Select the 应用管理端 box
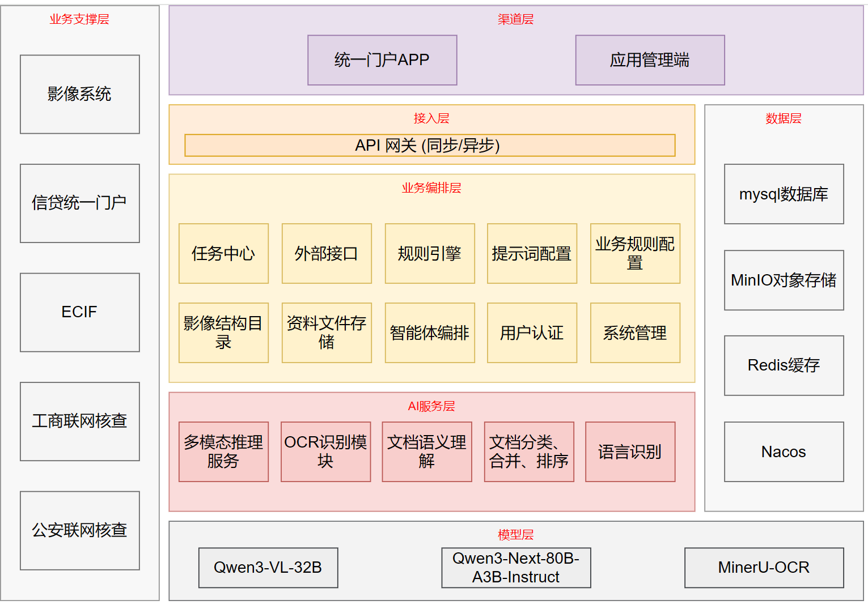The image size is (868, 609). point(650,60)
